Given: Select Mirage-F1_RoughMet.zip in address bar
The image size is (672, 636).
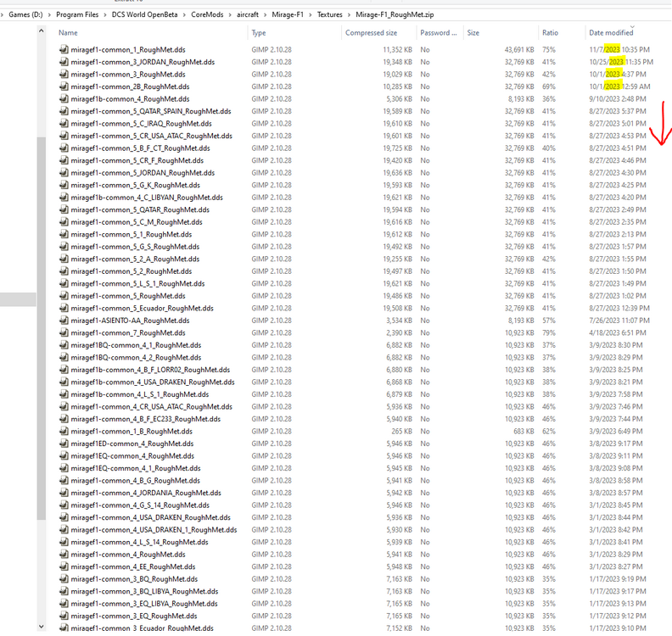Looking at the screenshot, I should click(395, 14).
